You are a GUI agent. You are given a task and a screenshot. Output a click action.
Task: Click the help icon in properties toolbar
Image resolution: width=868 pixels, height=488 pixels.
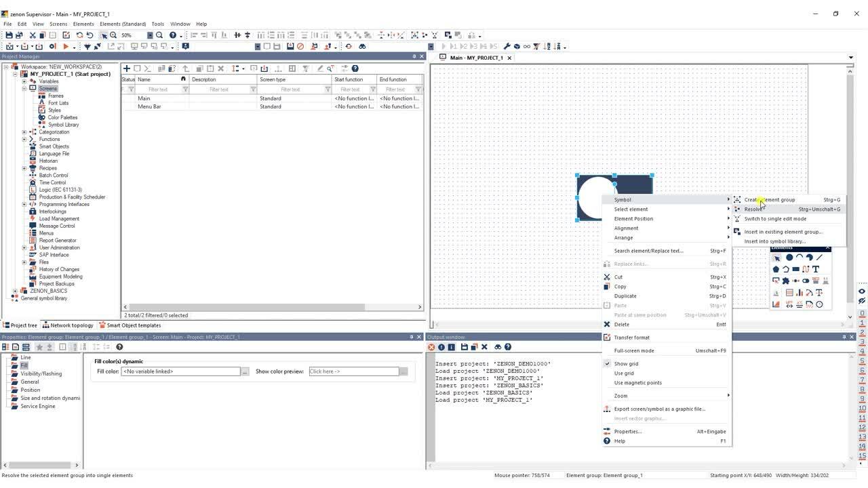(x=119, y=347)
